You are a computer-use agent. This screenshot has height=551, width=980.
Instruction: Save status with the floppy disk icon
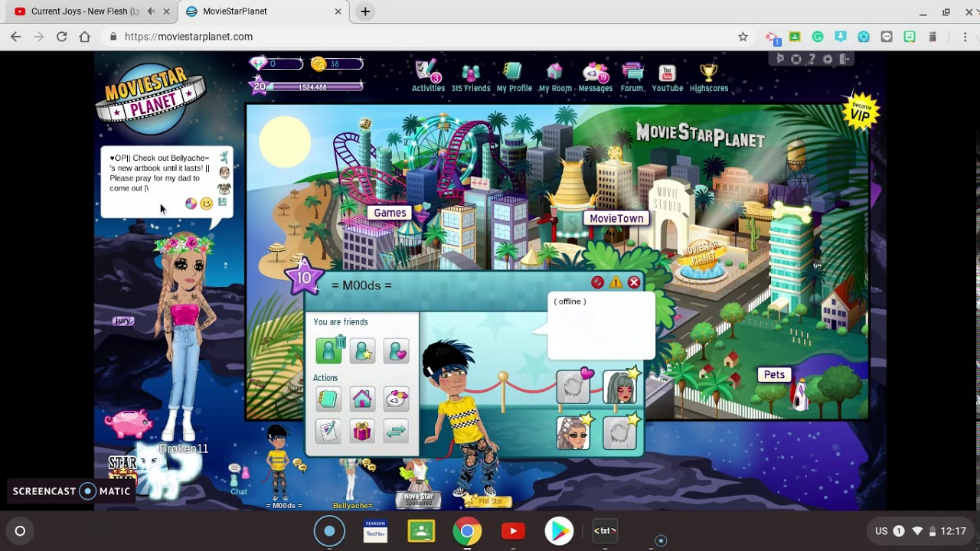pyautogui.click(x=222, y=203)
